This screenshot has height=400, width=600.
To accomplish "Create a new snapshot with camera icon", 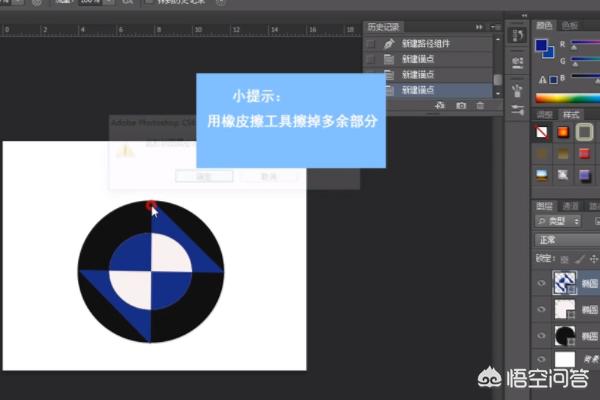I will click(x=461, y=105).
